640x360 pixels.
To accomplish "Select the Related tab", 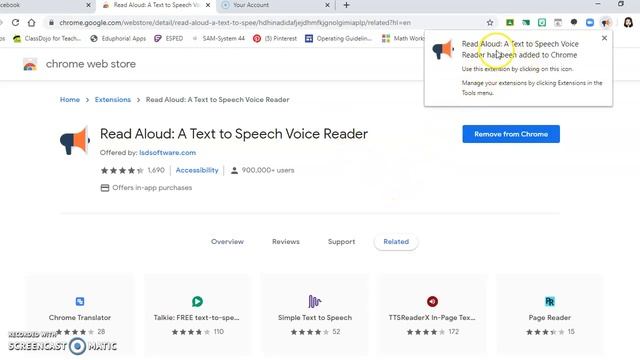I will (x=396, y=242).
